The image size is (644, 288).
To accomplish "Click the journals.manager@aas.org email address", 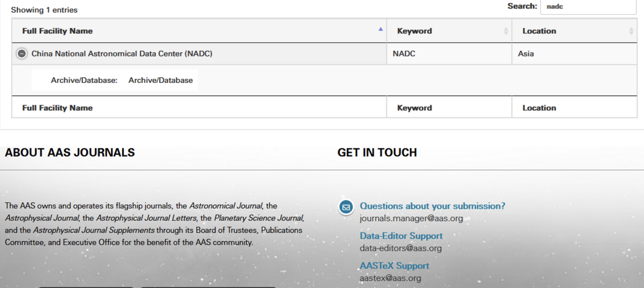I will pos(411,219).
